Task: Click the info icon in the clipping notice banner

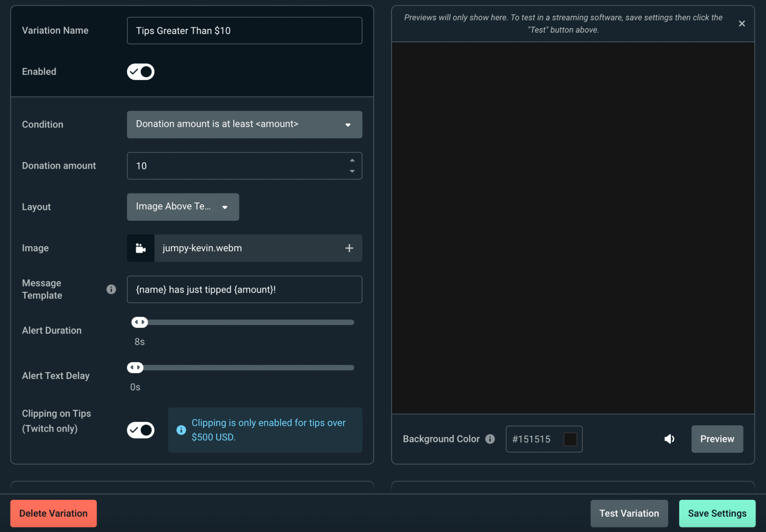Action: [181, 430]
